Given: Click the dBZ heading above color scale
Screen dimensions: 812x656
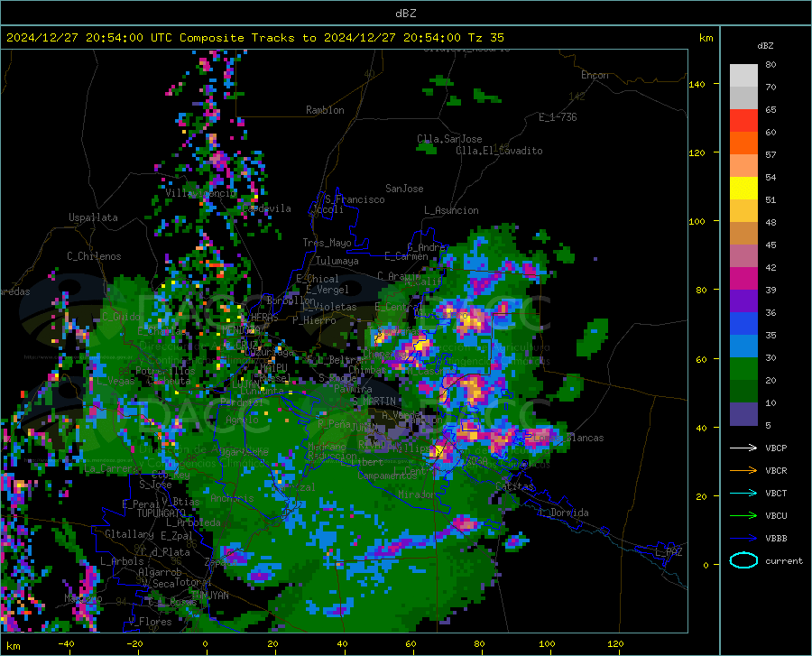Looking at the screenshot, I should pos(765,45).
